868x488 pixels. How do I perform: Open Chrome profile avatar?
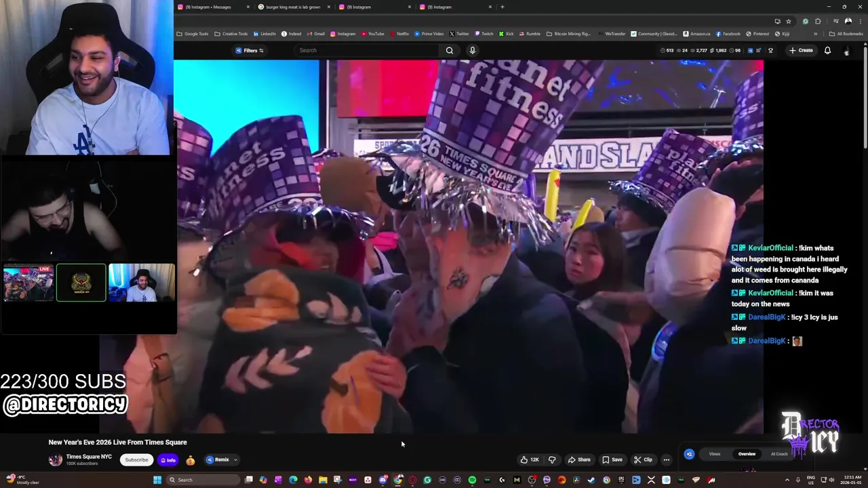coord(848,21)
